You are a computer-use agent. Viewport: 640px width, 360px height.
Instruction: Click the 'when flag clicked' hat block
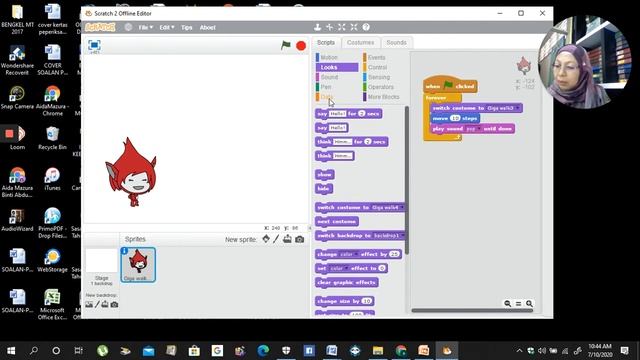(450, 85)
